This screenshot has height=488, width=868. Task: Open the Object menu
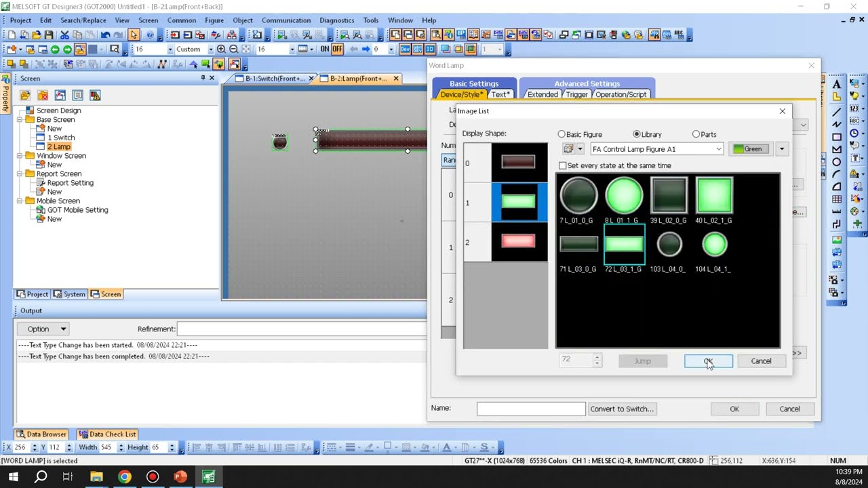[x=243, y=20]
